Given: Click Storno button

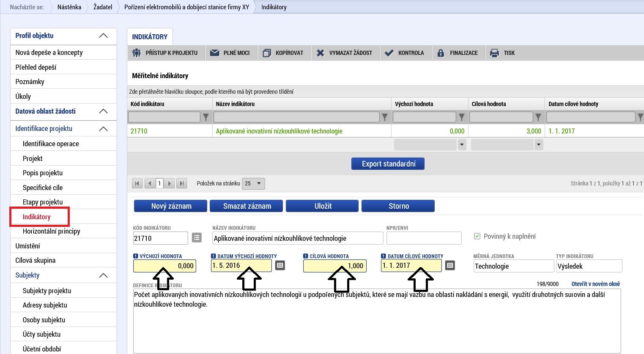Looking at the screenshot, I should (398, 206).
